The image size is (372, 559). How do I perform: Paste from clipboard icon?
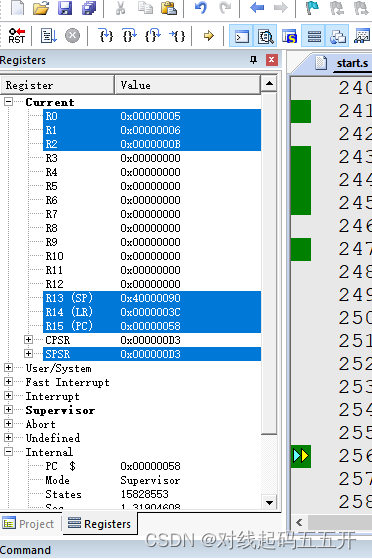pos(169,8)
